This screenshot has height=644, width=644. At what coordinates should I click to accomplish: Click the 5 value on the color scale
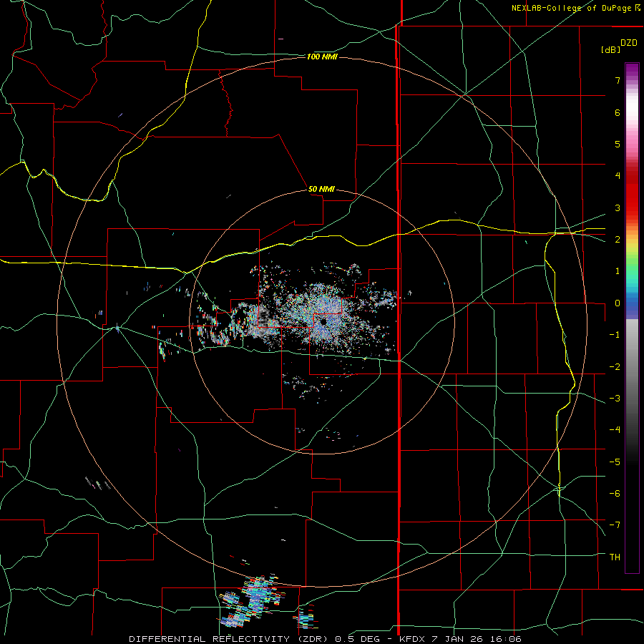coord(618,144)
